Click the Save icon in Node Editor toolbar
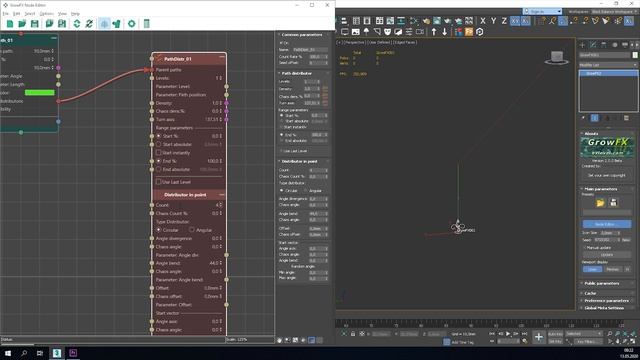This screenshot has width=640, height=360. pos(35,24)
